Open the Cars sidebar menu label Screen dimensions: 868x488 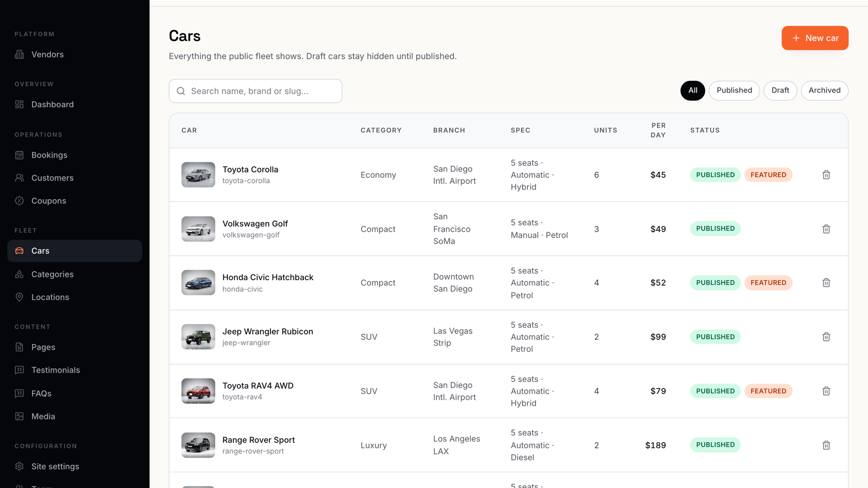pos(40,251)
